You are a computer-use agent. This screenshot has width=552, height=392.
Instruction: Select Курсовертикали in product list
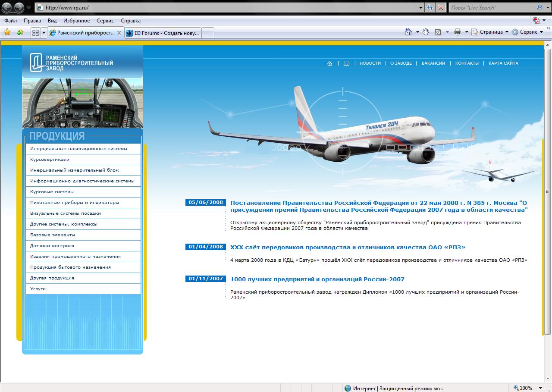point(83,160)
